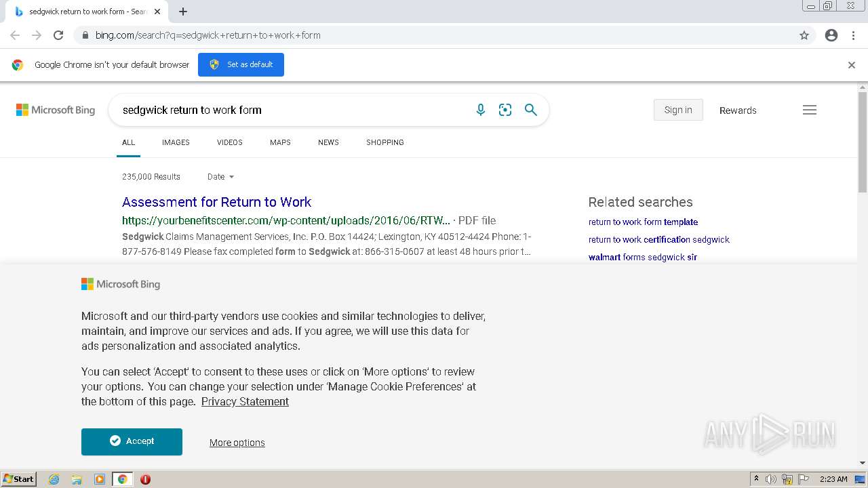Open the media player taskbar icon
This screenshot has width=868, height=488.
pos(100,479)
